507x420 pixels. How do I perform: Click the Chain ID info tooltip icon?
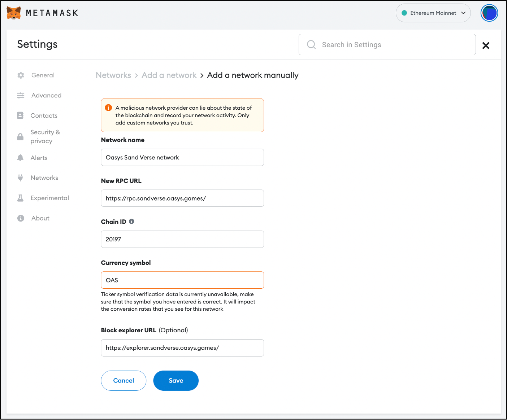coord(131,222)
